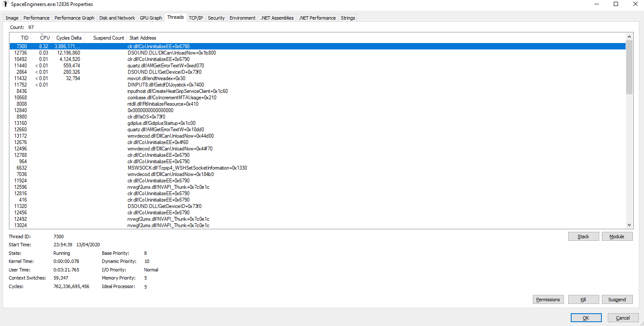The width and height of the screenshot is (644, 326).
Task: Switch to the Strings tab
Action: (348, 18)
